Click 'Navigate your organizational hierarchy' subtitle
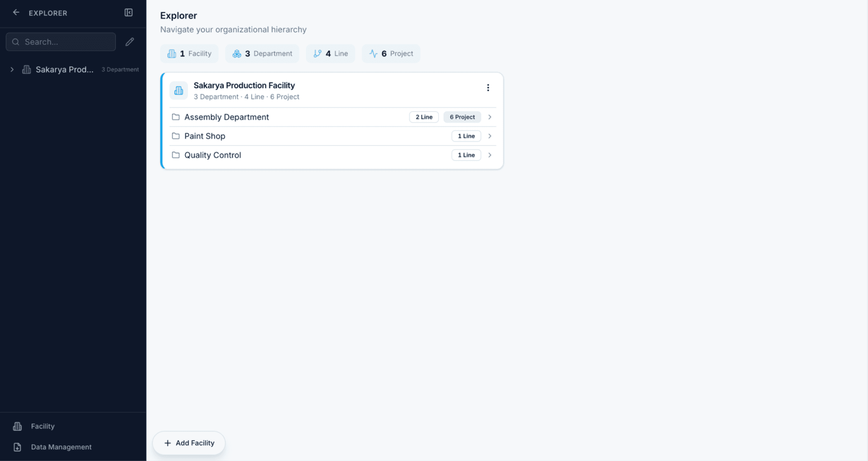Viewport: 868px width, 461px height. pyautogui.click(x=233, y=30)
